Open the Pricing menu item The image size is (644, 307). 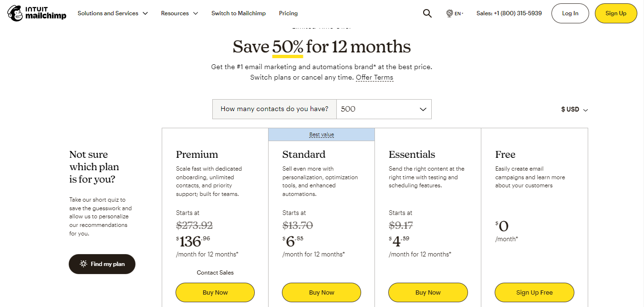coord(288,13)
